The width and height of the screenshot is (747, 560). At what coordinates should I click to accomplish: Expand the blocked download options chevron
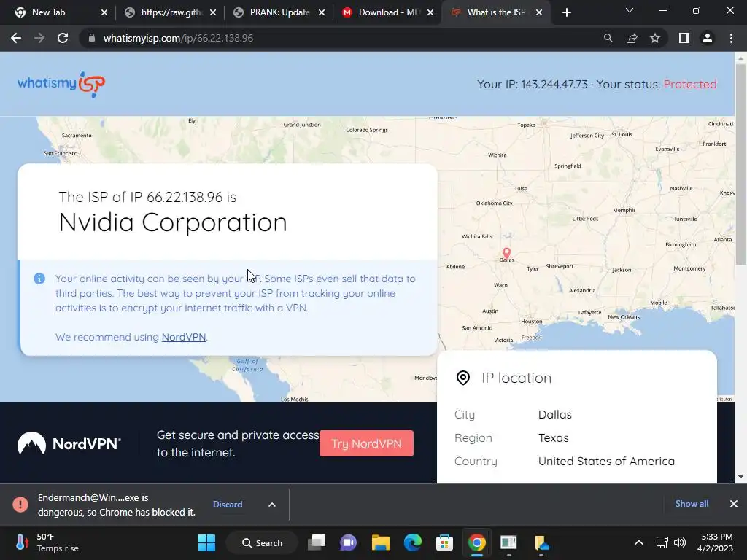coord(271,505)
